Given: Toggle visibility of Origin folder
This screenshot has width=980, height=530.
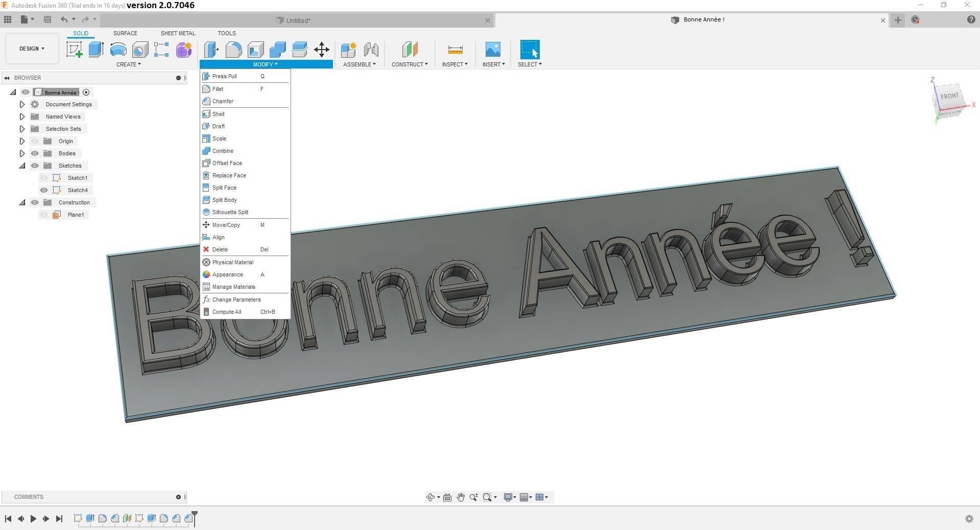Looking at the screenshot, I should pyautogui.click(x=35, y=141).
